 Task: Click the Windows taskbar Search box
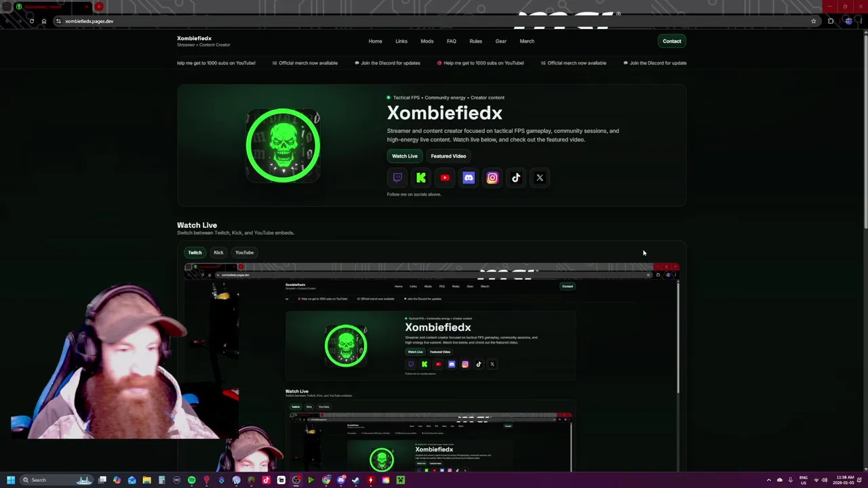56,480
